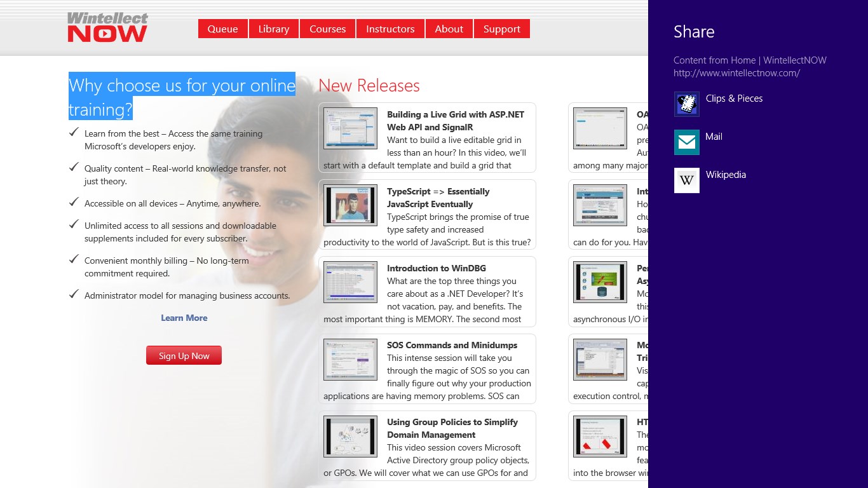Open TypeScript => Essentially JavaScript Eventually title

tap(438, 198)
